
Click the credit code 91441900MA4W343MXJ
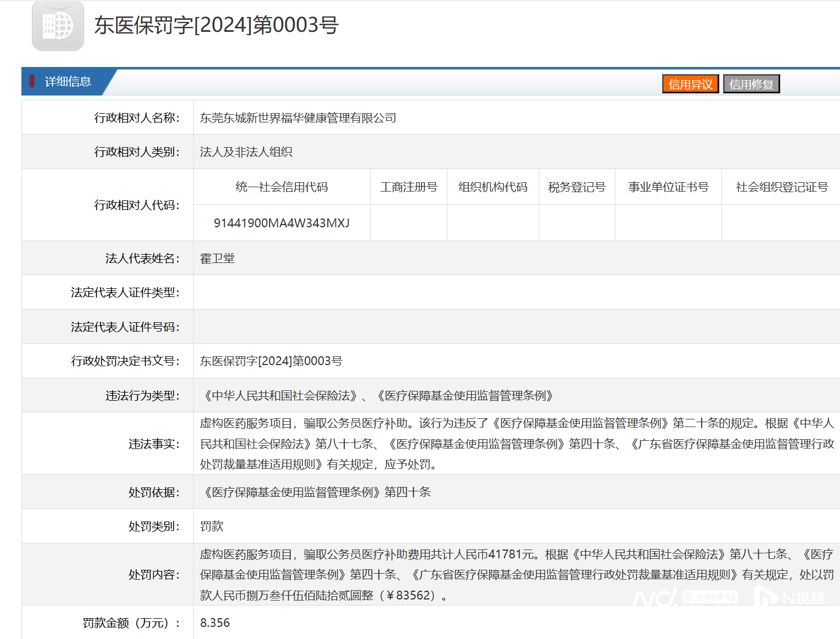point(282,223)
